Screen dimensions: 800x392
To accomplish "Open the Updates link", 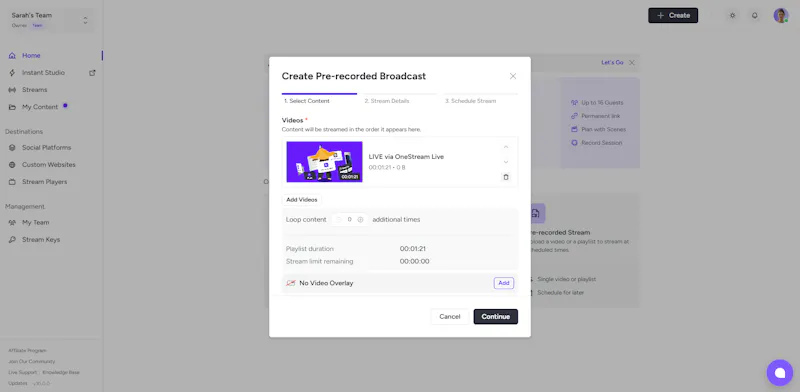I will point(18,383).
